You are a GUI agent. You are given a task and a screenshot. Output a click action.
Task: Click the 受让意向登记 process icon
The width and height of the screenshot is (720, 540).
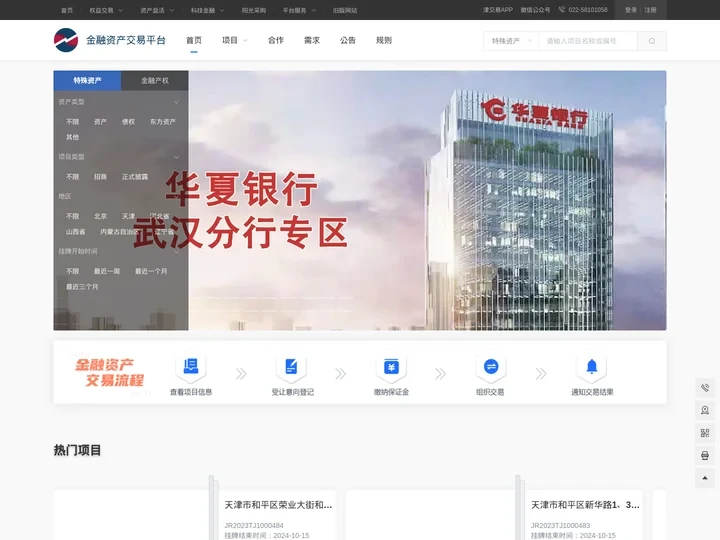point(291,366)
